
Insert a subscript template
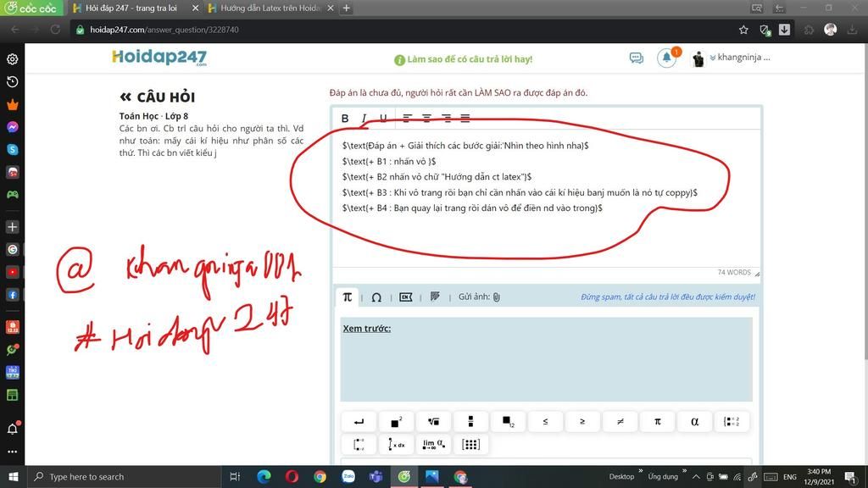point(509,422)
